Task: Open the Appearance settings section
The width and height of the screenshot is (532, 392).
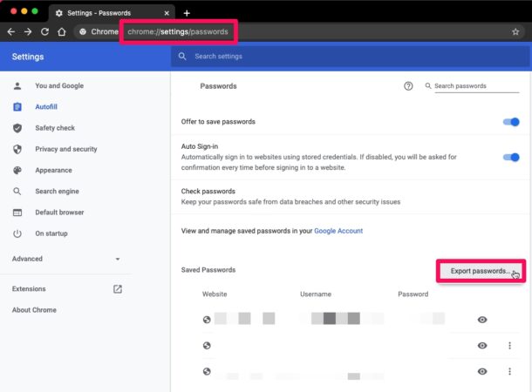Action: click(x=53, y=170)
